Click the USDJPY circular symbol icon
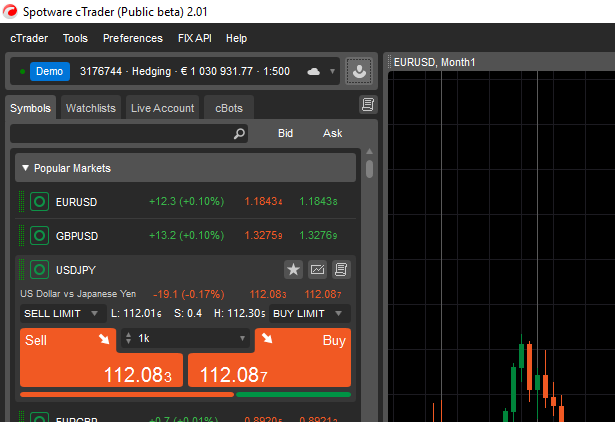This screenshot has width=615, height=422. tap(39, 270)
